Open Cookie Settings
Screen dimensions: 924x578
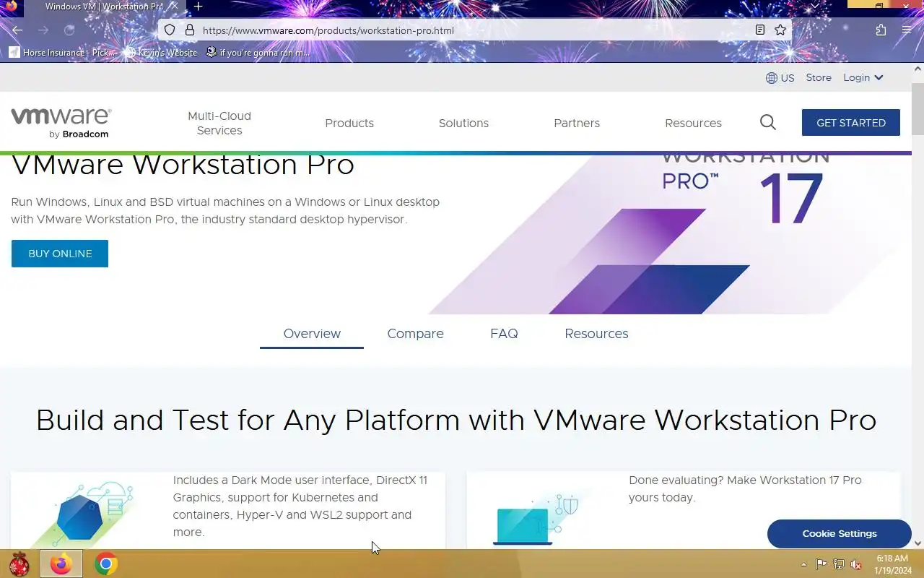pyautogui.click(x=840, y=534)
